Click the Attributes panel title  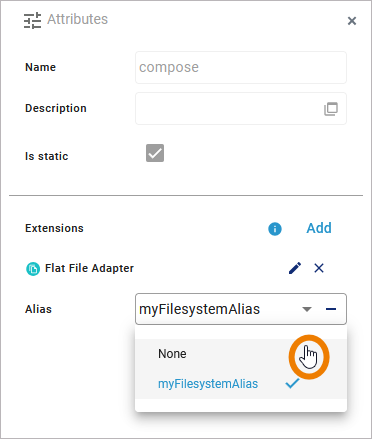tap(78, 19)
